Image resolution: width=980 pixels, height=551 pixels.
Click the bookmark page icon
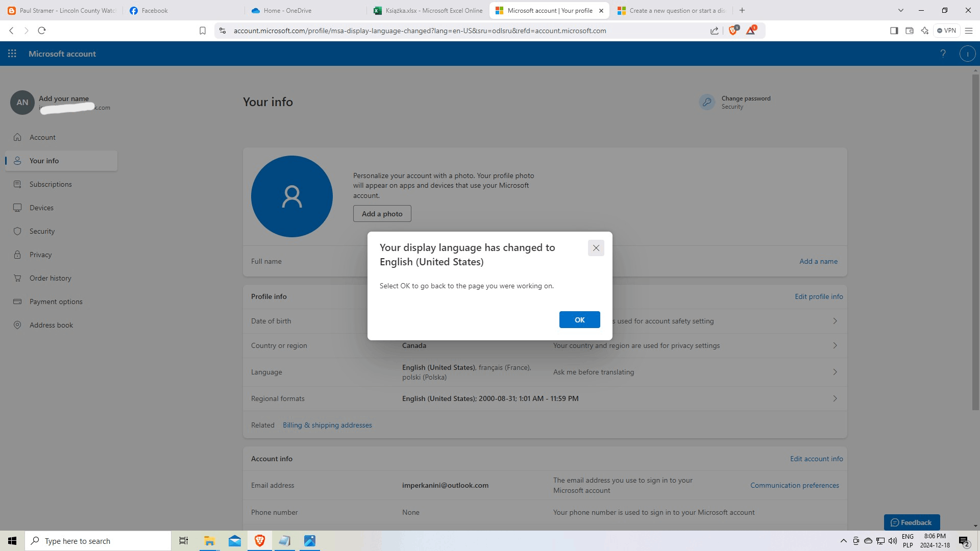pyautogui.click(x=203, y=31)
